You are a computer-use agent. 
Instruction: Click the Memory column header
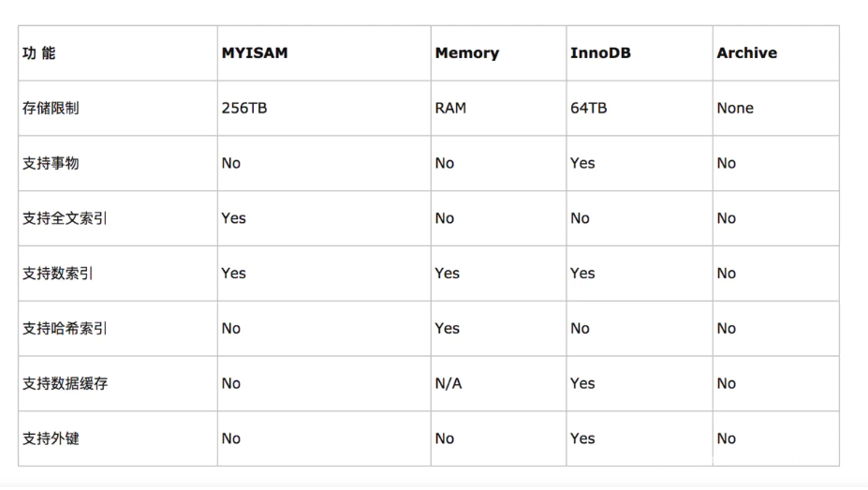(467, 53)
